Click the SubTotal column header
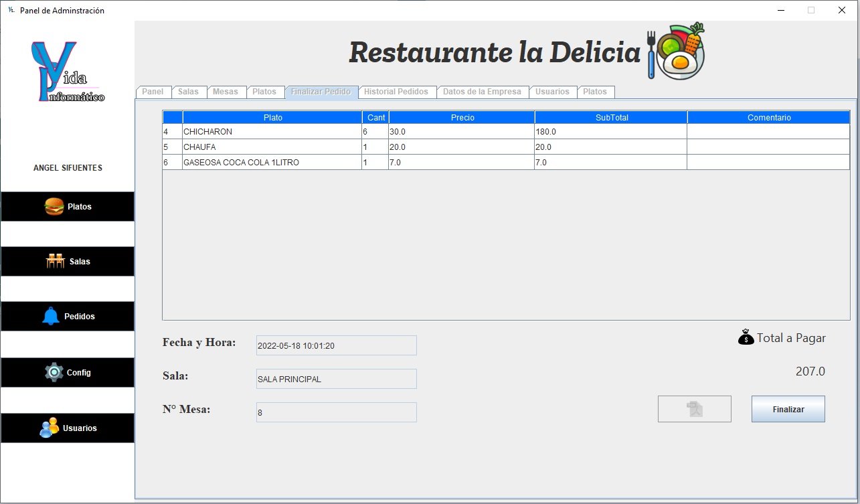This screenshot has width=860, height=504. (x=611, y=118)
